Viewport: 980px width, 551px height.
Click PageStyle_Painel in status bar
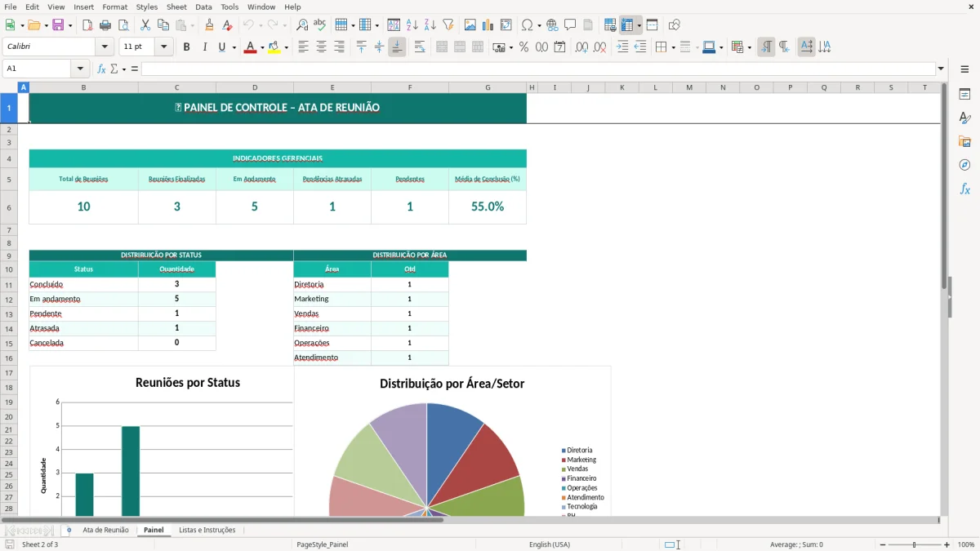click(322, 544)
